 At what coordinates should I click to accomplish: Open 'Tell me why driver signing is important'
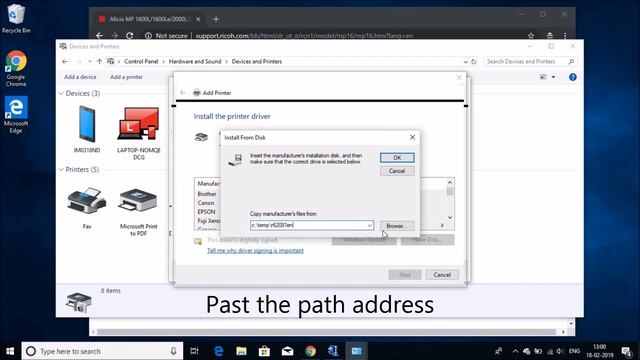click(x=255, y=251)
